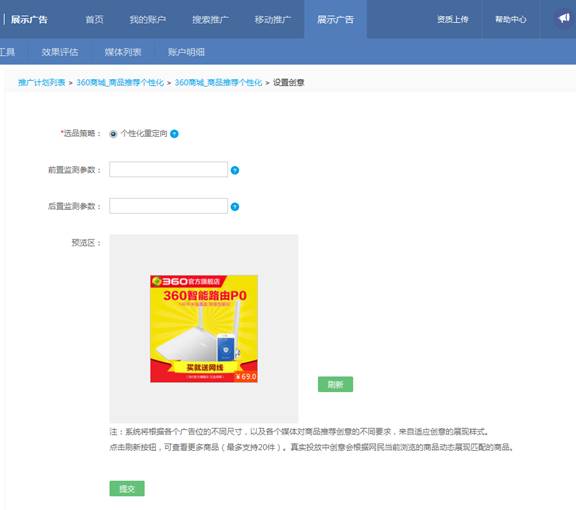This screenshot has height=510, width=576.
Task: Follow the first 360商城_商品推荐个性化 breadcrumb
Action: pyautogui.click(x=120, y=83)
